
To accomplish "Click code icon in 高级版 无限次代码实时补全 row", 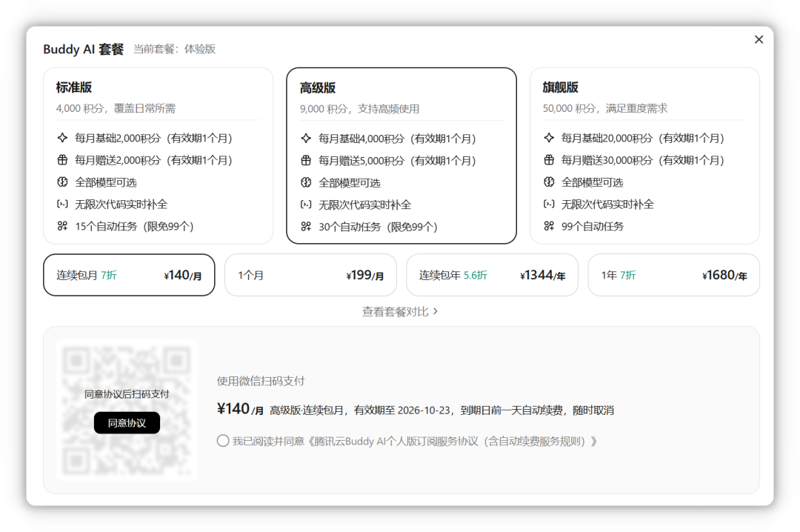I will pos(306,205).
